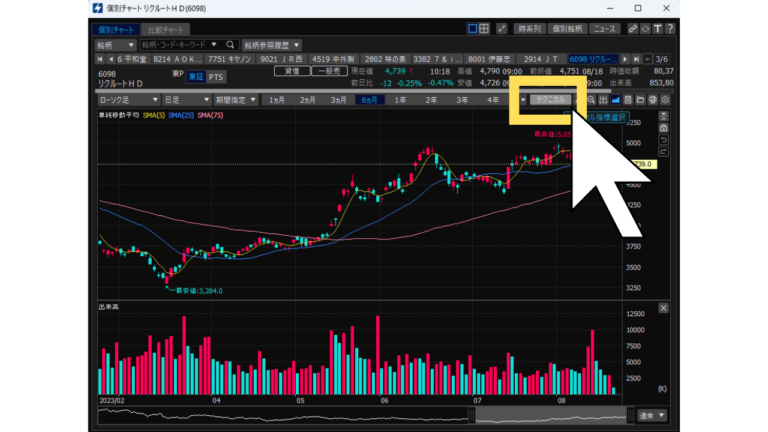
Task: Click the テクニカル button
Action: pyautogui.click(x=550, y=100)
